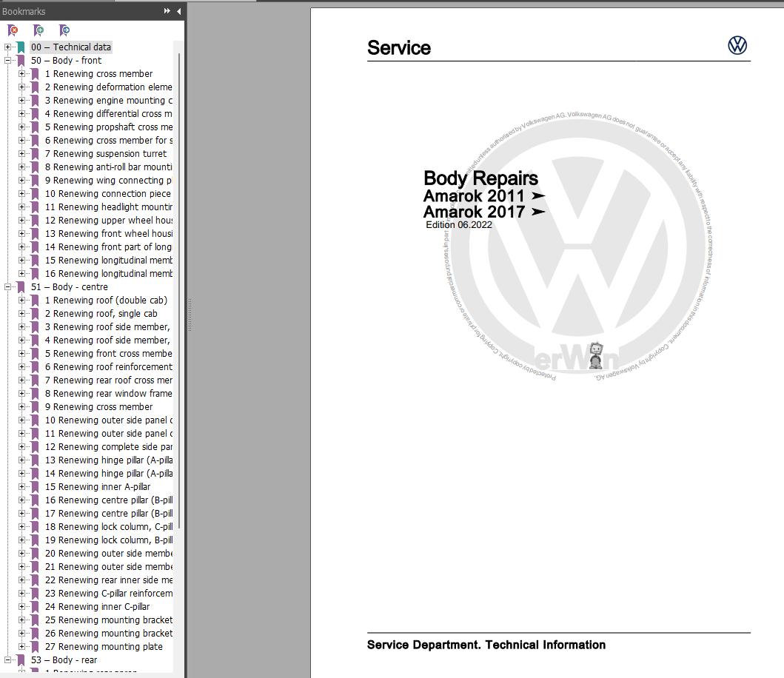
Task: Open bookmark '1 Renewing cross member'
Action: pos(98,74)
